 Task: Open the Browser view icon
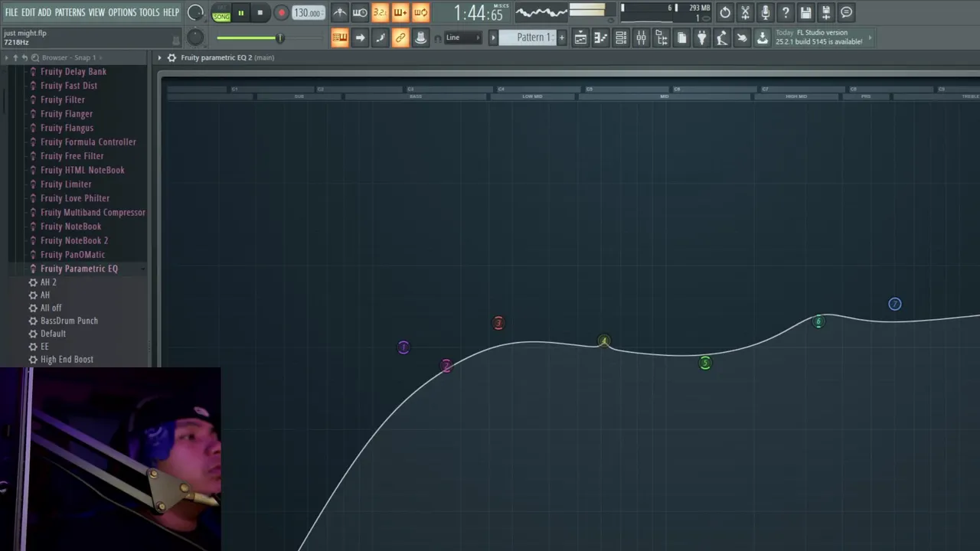(x=661, y=37)
